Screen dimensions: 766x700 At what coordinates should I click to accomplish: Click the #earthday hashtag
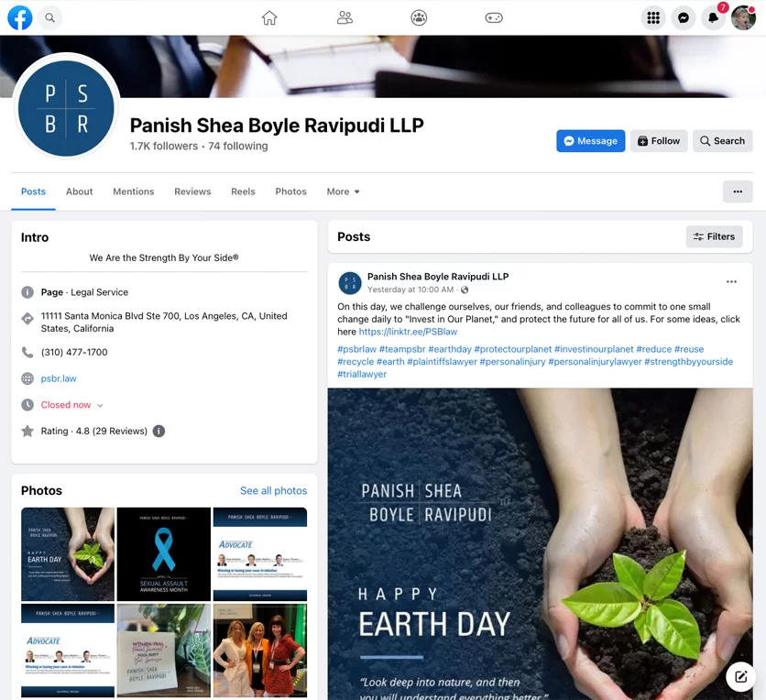coord(450,349)
